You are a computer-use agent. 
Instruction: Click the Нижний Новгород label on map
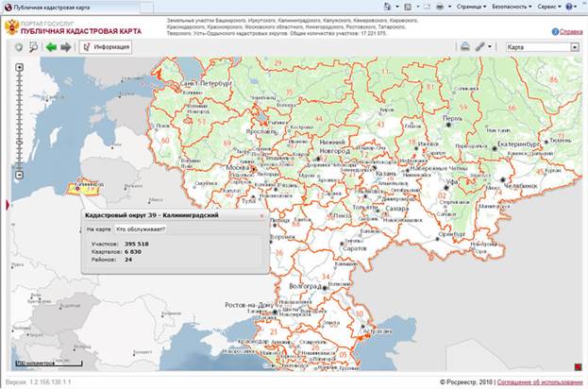tap(334, 146)
